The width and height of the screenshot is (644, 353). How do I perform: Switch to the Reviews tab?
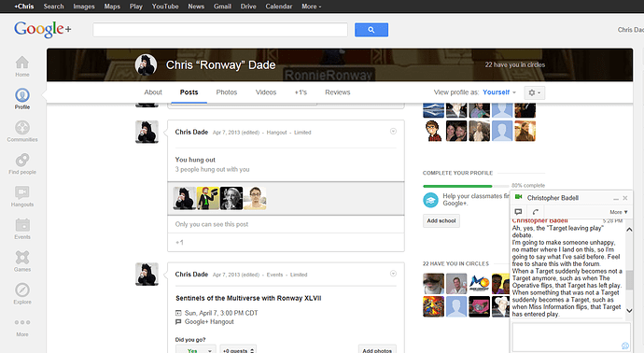(x=338, y=92)
